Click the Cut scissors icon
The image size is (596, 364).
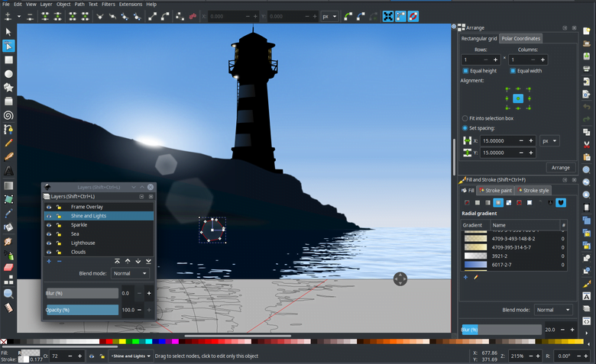point(587,143)
